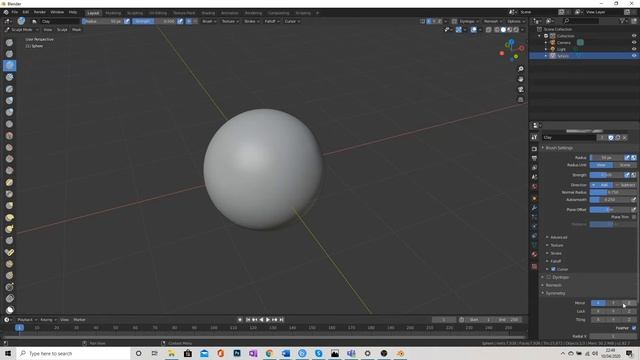Open the Mask menu in viewport header
This screenshot has height=360, width=640.
pos(76,30)
